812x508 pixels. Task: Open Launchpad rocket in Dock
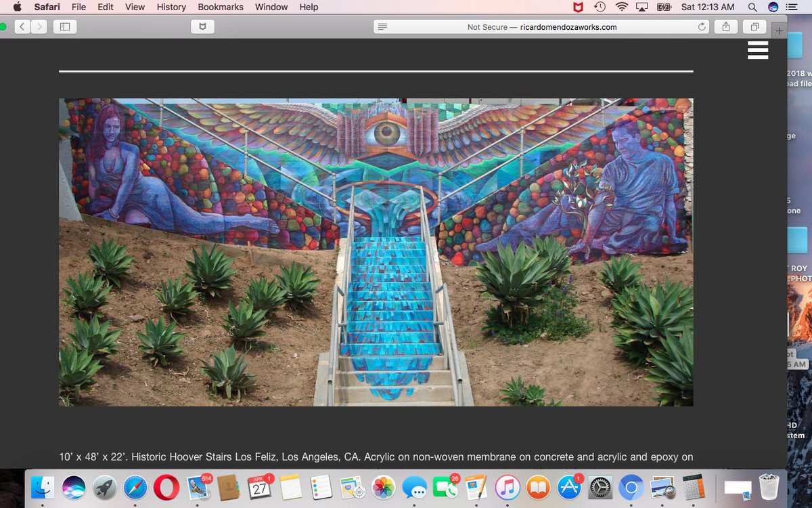(104, 487)
